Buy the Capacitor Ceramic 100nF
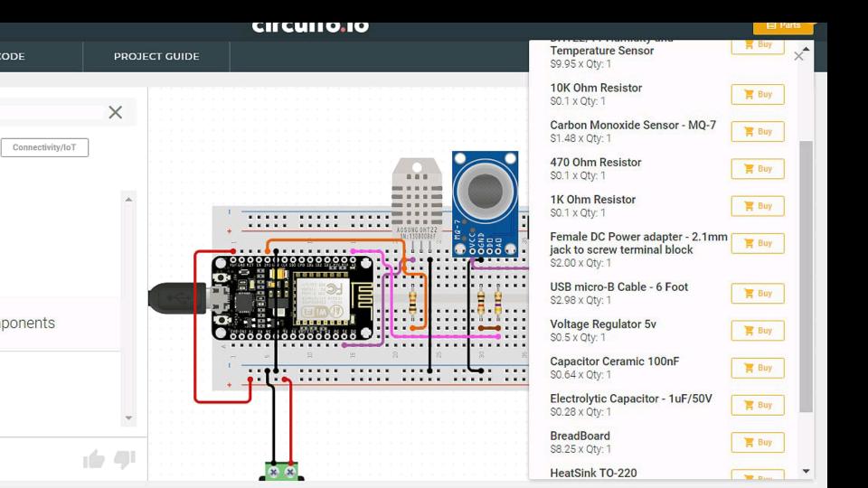 point(757,368)
